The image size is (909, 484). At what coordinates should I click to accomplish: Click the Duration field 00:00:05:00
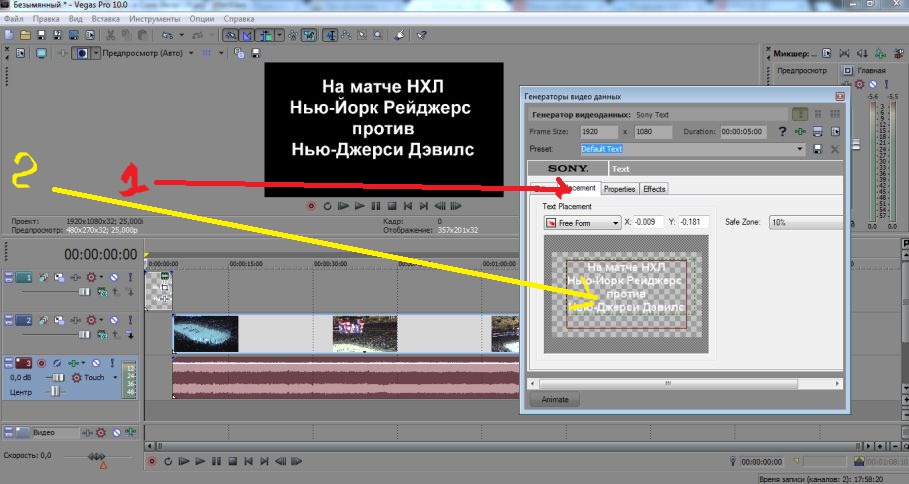[x=744, y=132]
